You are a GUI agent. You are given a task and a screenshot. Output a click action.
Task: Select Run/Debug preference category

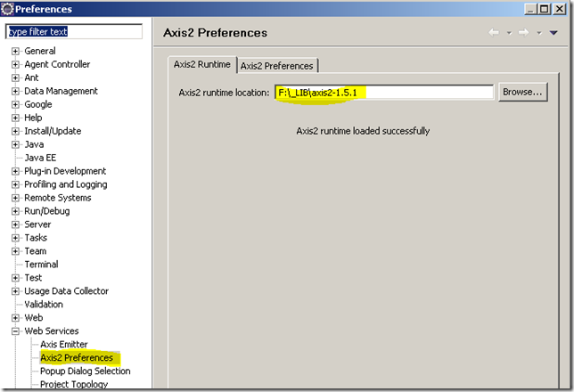47,211
